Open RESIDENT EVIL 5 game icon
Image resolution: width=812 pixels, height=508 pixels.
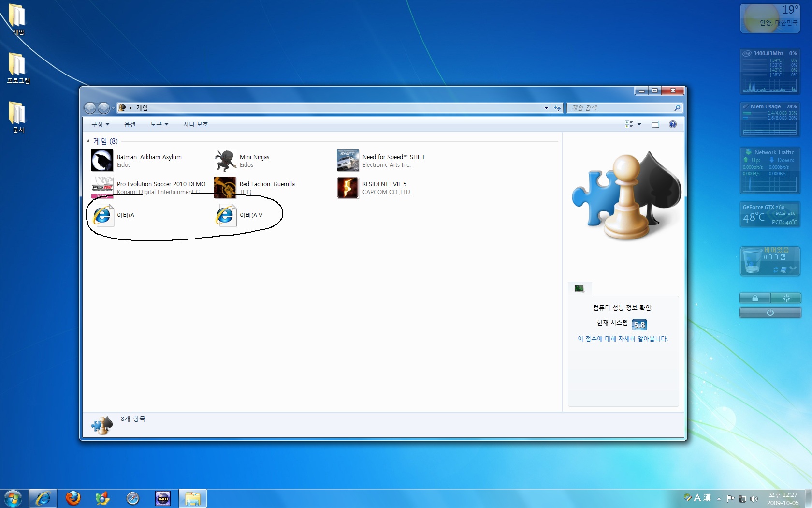[348, 188]
